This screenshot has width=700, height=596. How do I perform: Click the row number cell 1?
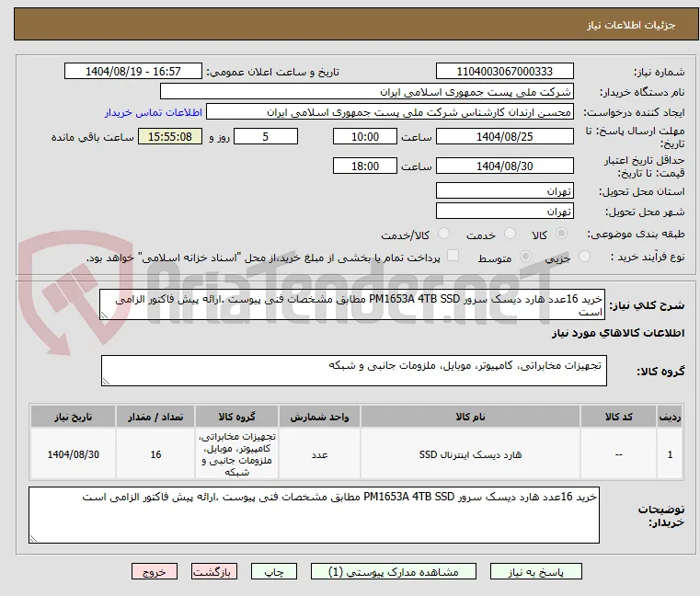click(670, 454)
